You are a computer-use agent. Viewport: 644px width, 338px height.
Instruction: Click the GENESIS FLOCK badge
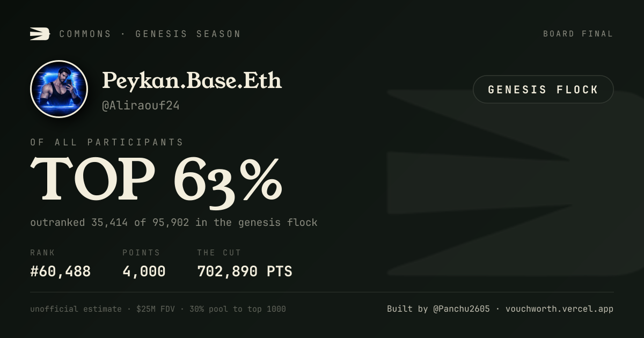(543, 90)
